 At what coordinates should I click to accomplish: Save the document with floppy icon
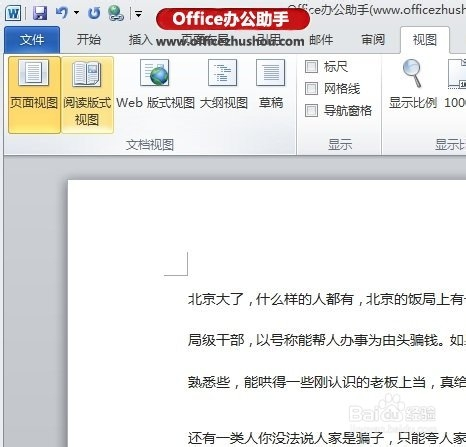tap(40, 13)
